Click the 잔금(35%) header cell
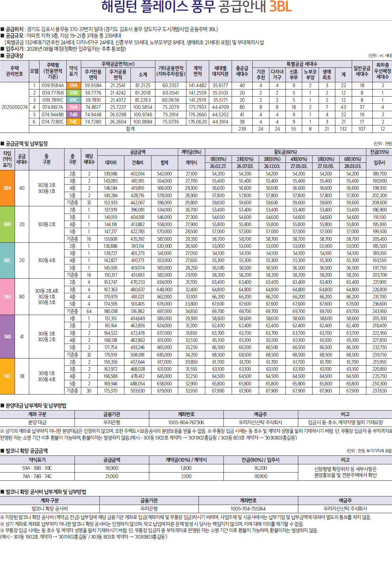Image resolution: width=392 pixels, height=562 pixels. click(379, 152)
